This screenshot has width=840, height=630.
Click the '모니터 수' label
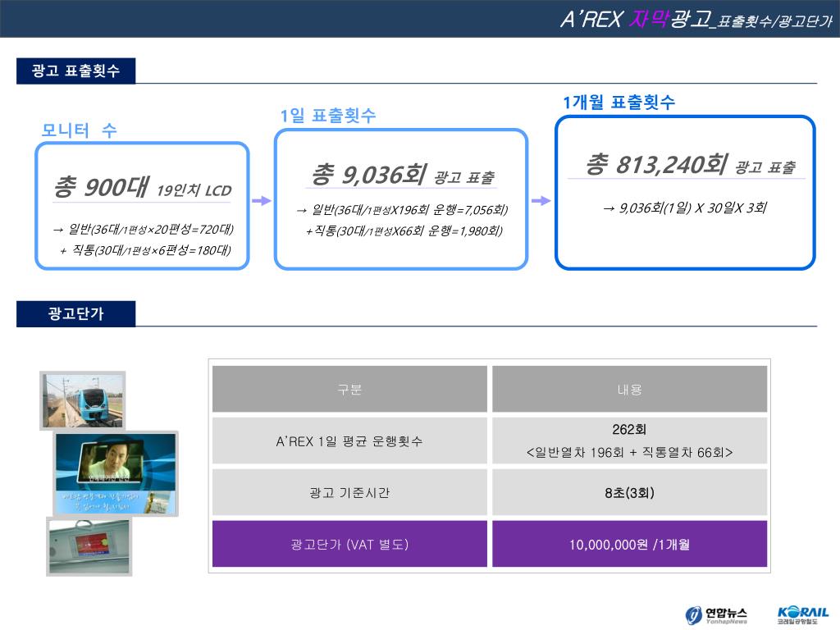point(79,130)
